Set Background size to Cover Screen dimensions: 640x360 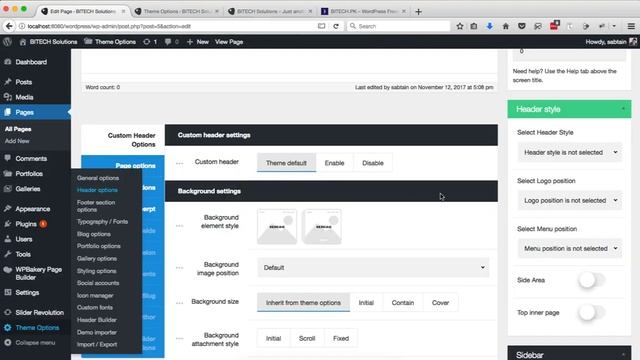click(440, 302)
